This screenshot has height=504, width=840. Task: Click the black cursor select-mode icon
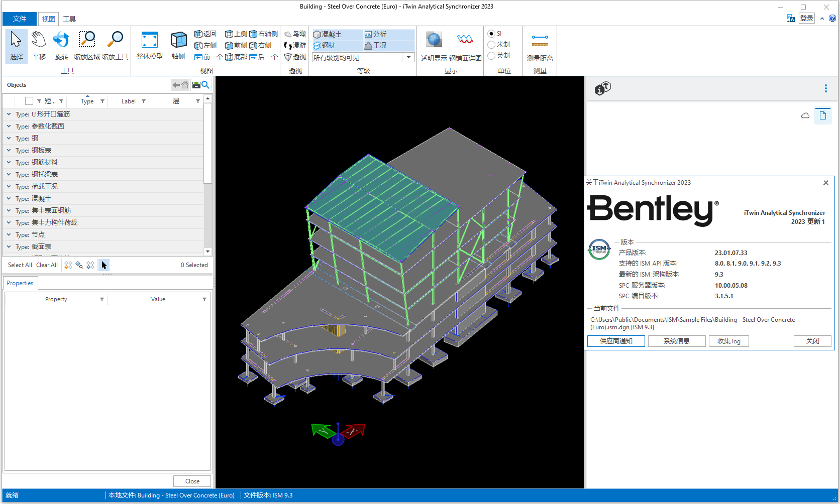pyautogui.click(x=104, y=265)
